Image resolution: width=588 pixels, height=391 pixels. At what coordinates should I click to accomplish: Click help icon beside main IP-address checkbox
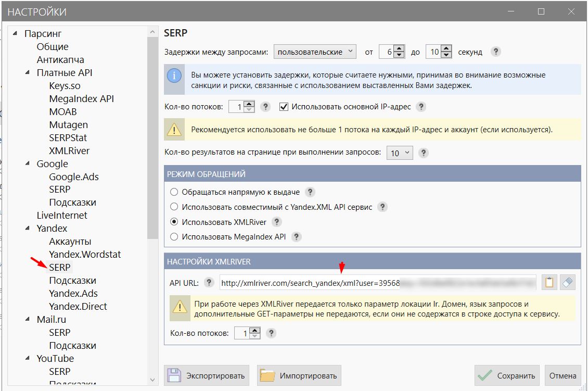tap(421, 107)
